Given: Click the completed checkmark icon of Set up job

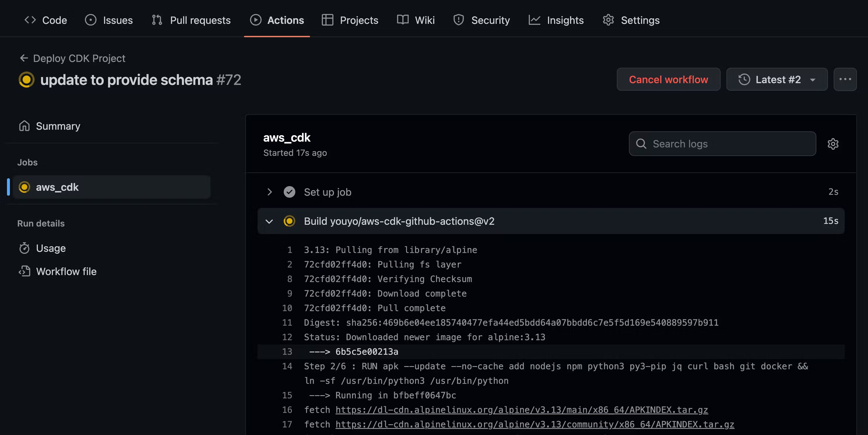Looking at the screenshot, I should [x=290, y=192].
